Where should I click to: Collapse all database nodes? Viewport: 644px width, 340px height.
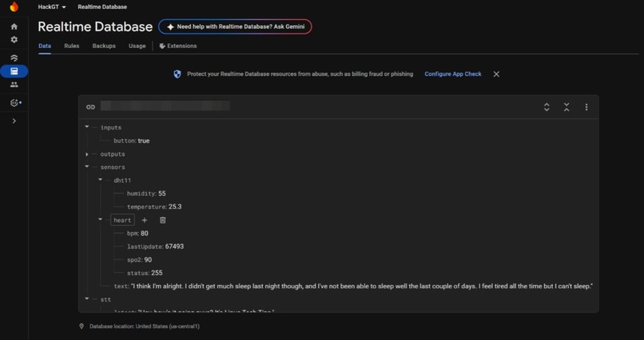click(566, 107)
